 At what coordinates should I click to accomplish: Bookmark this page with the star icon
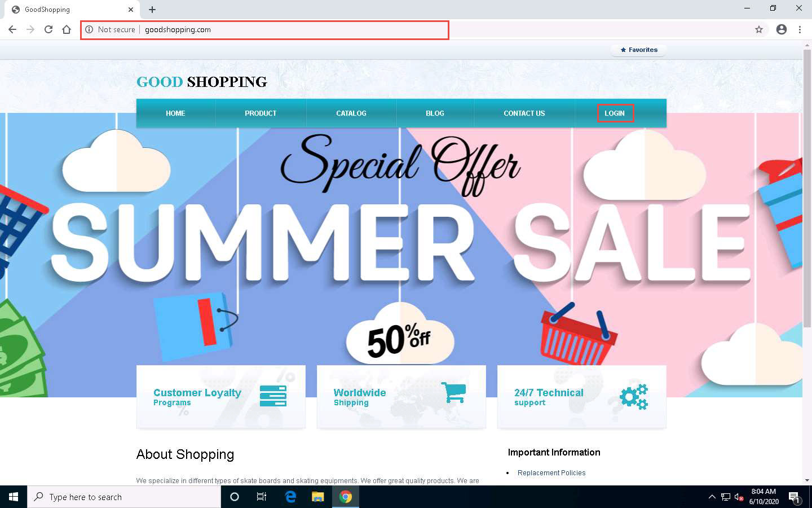pyautogui.click(x=759, y=29)
